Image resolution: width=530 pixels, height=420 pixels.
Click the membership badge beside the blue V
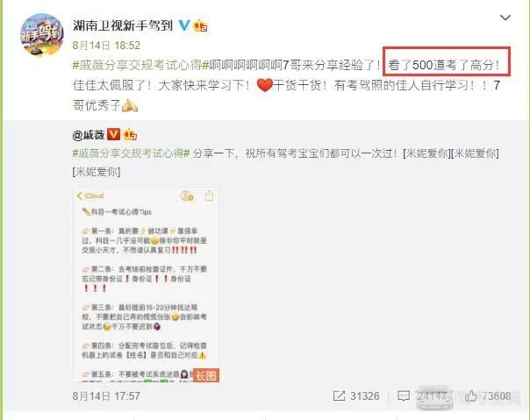click(200, 25)
